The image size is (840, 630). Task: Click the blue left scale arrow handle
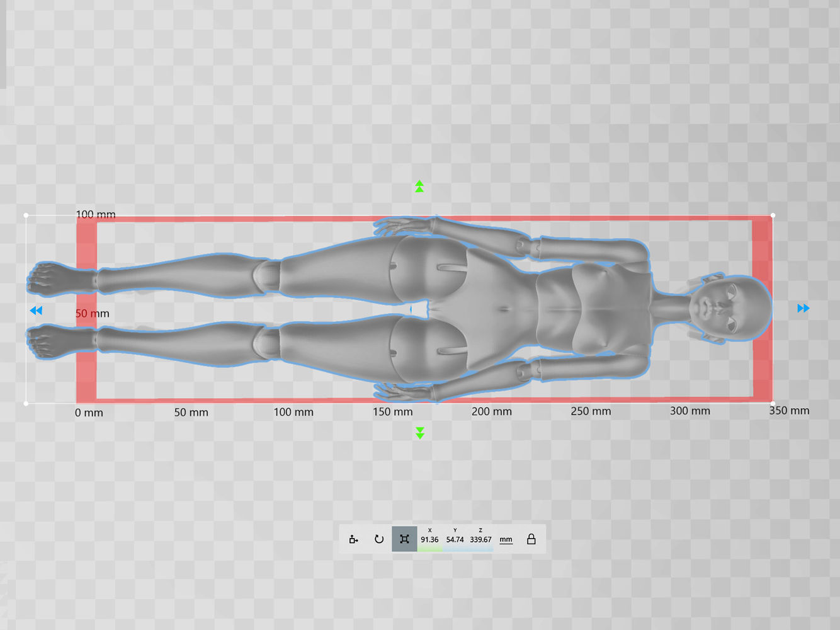36,311
